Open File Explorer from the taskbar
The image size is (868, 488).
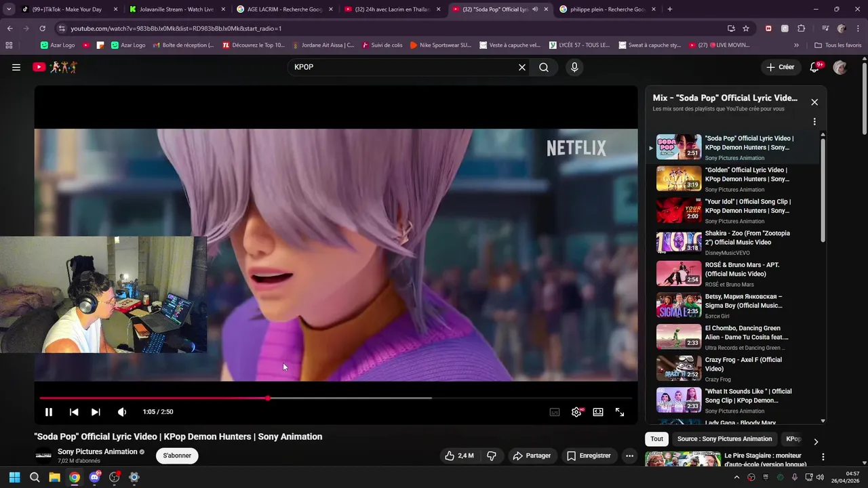[x=54, y=477]
